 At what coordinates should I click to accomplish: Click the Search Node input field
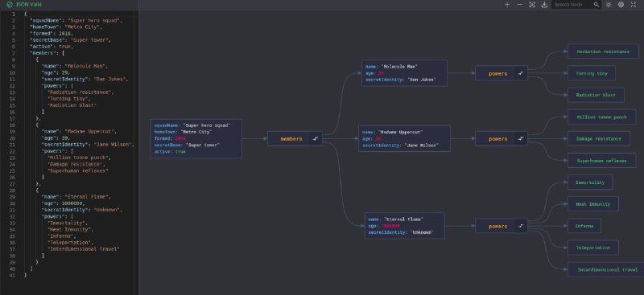[572, 5]
